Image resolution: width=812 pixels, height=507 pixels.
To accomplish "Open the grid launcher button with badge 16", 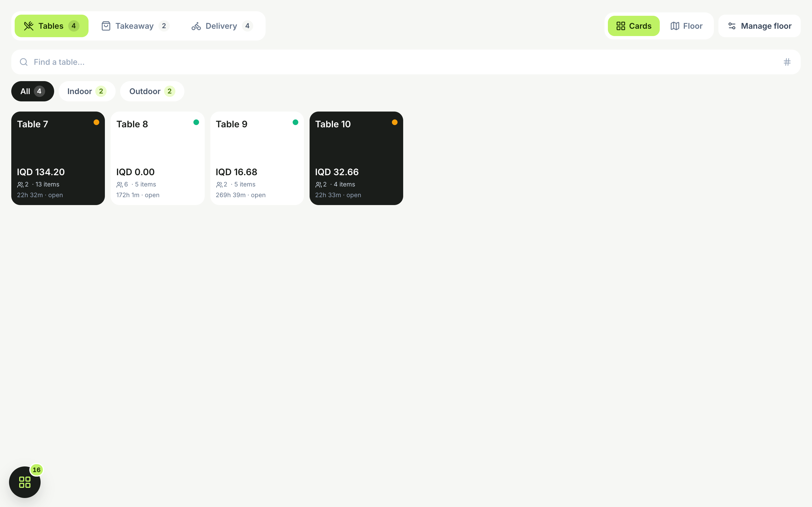I will point(25,482).
